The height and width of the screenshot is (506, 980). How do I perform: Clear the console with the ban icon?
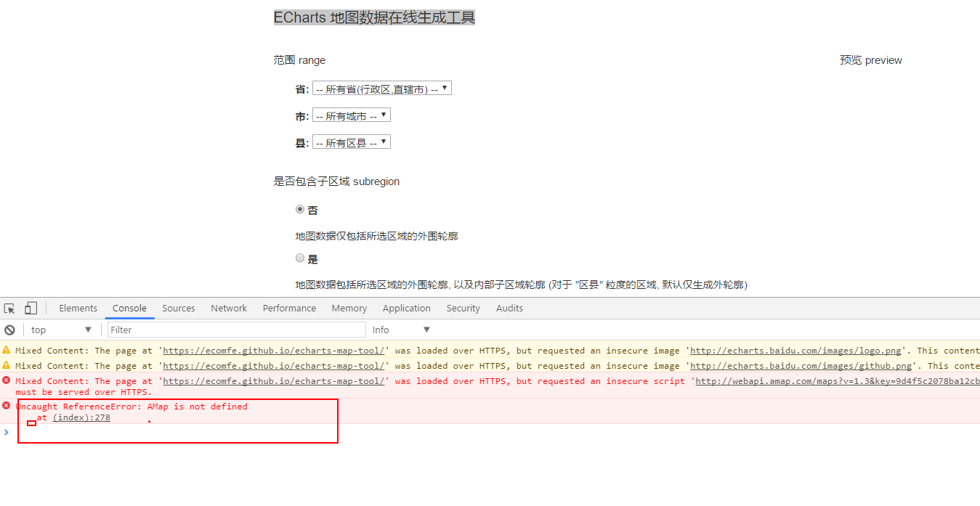[9, 330]
